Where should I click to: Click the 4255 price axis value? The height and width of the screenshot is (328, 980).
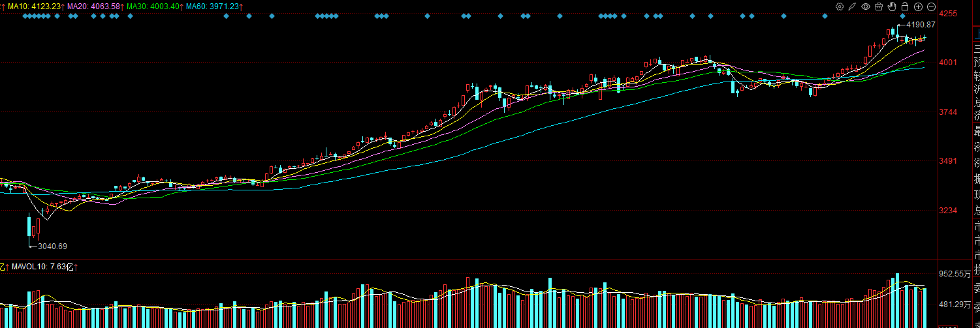coord(948,13)
